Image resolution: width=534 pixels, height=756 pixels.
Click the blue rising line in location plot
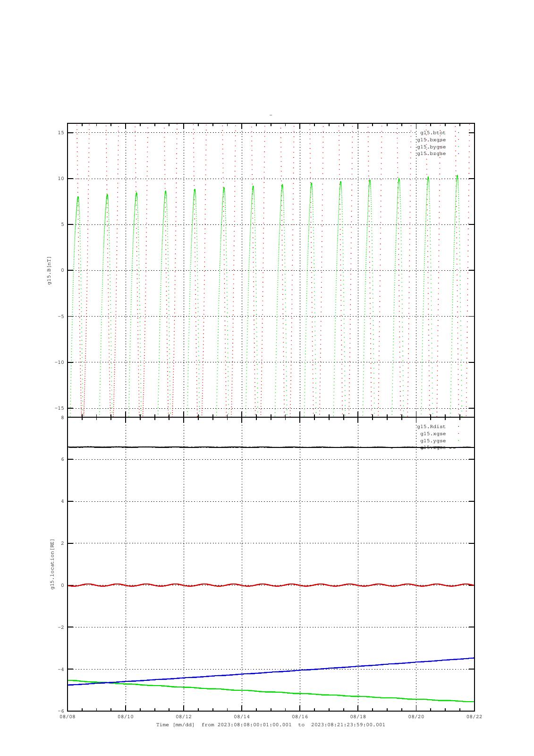pos(271,672)
